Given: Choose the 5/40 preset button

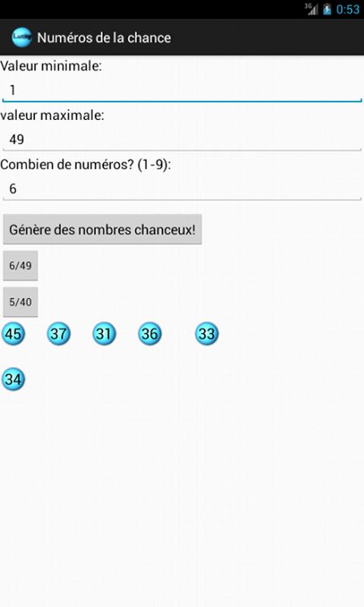Looking at the screenshot, I should pos(20,302).
